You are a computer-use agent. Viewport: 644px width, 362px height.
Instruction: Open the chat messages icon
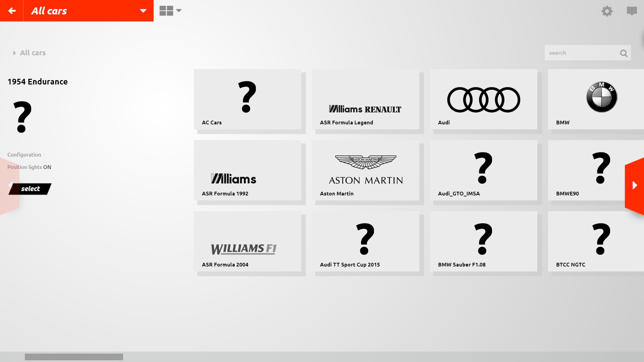point(632,11)
